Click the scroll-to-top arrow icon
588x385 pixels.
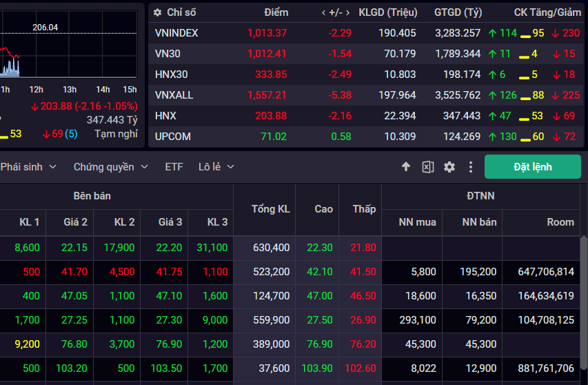(406, 166)
